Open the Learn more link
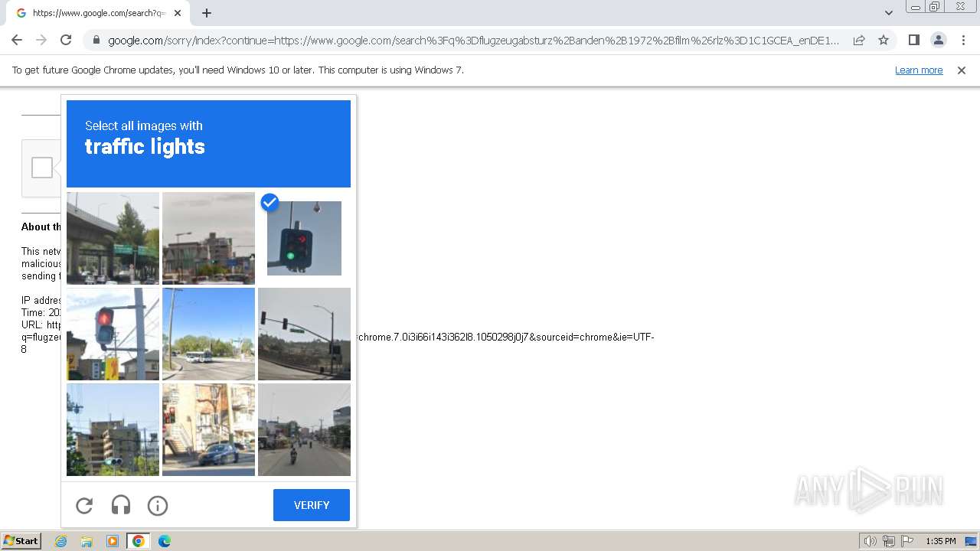The height and width of the screenshot is (551, 980). (x=919, y=70)
